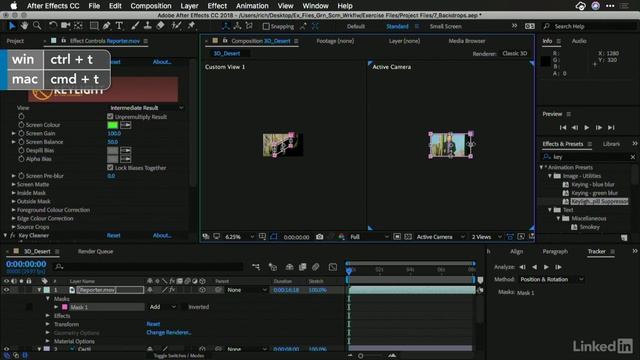Play the preview
640x360 pixels.
(587, 128)
